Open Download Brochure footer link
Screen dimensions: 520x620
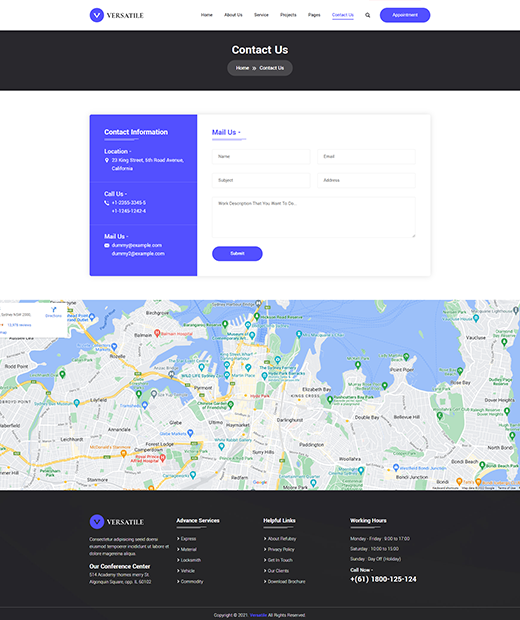click(286, 582)
